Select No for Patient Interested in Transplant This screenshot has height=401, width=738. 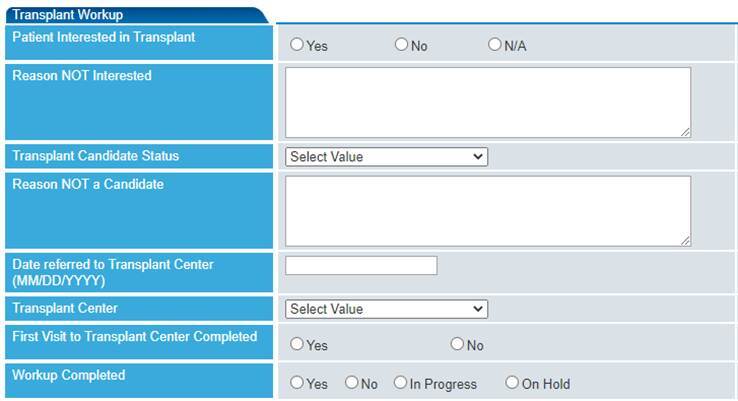pyautogui.click(x=401, y=45)
